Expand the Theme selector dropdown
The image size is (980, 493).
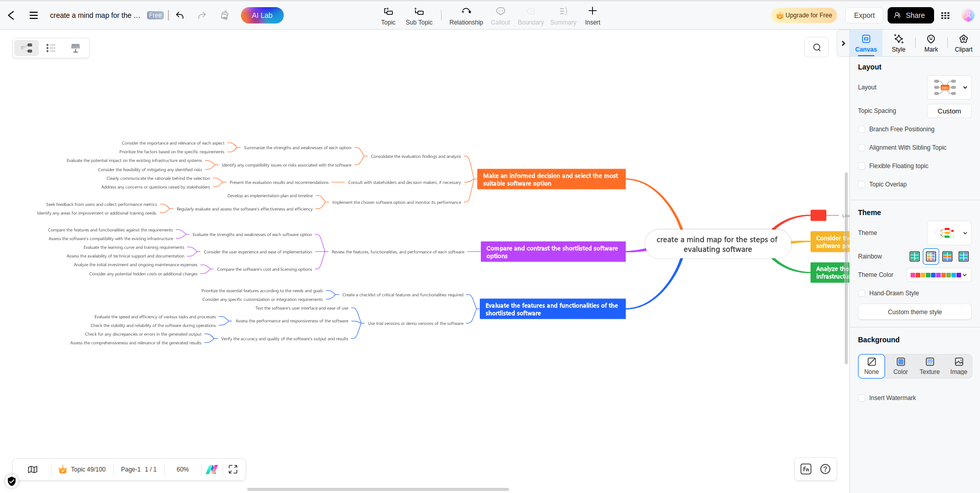(949, 233)
